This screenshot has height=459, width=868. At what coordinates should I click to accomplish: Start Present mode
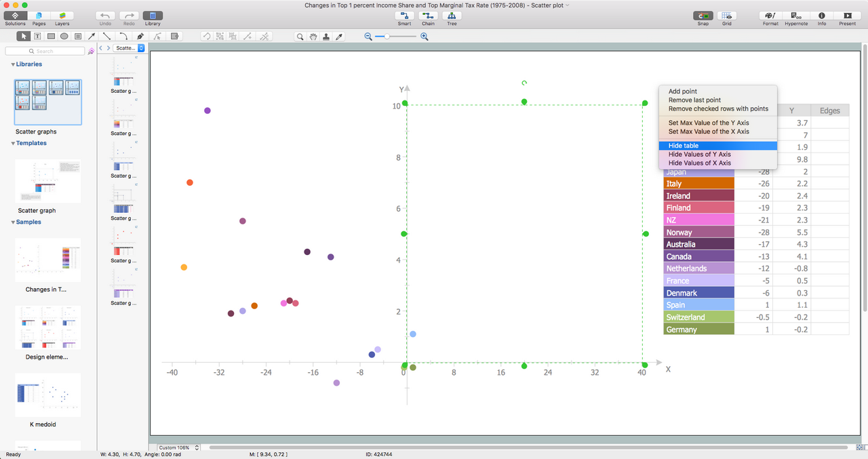point(847,16)
